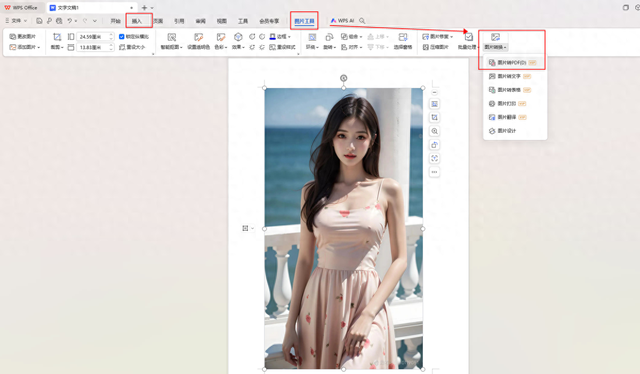Image resolution: width=640 pixels, height=374 pixels.
Task: Open 智能抠图 smart cutout tool
Action: pyautogui.click(x=171, y=41)
